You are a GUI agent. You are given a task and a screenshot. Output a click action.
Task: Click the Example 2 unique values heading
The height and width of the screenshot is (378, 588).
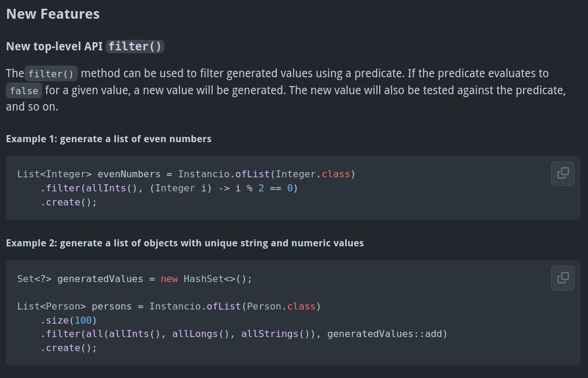[x=185, y=243]
